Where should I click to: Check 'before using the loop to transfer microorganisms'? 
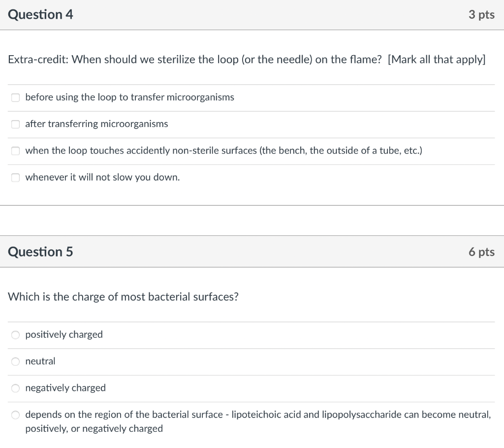tap(15, 97)
